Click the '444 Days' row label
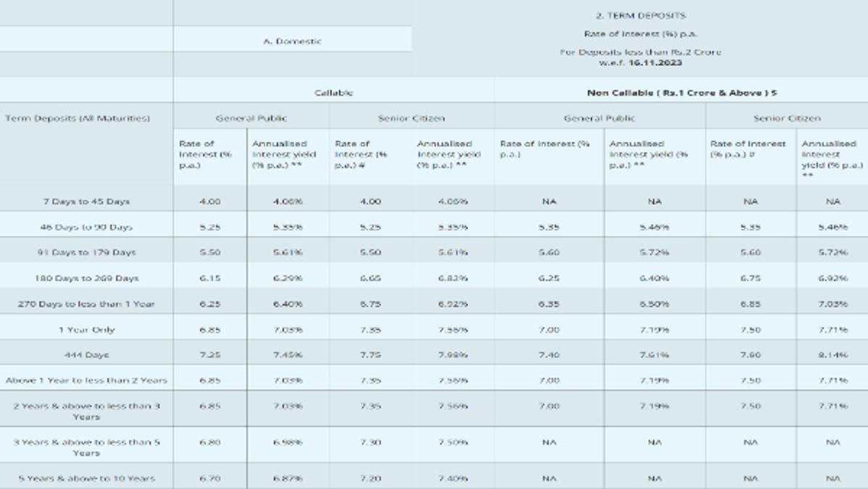Image resolution: width=868 pixels, height=489 pixels. pyautogui.click(x=86, y=355)
